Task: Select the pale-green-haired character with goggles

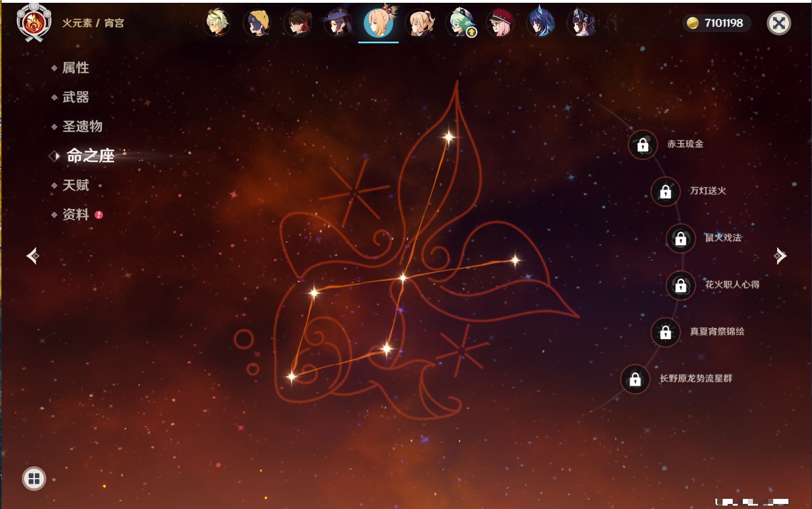Action: (217, 23)
